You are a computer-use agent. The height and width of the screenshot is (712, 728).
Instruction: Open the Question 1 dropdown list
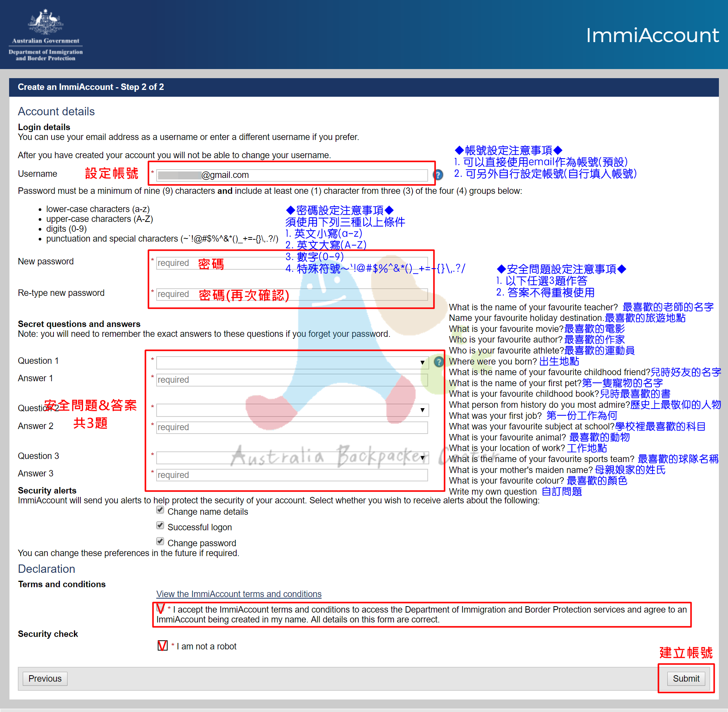[x=292, y=363]
